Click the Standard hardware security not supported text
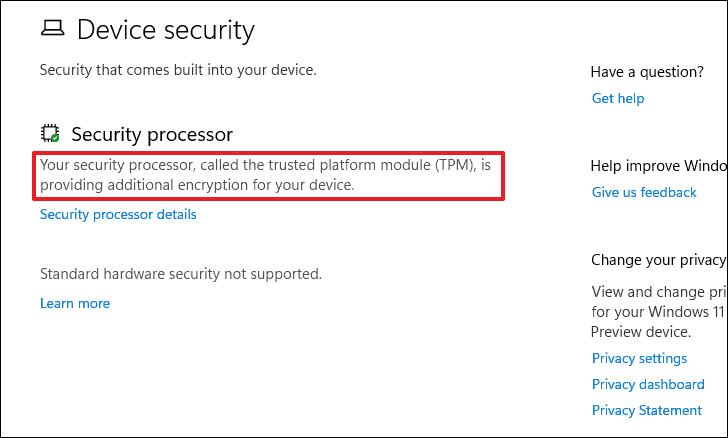The width and height of the screenshot is (728, 438). click(x=181, y=273)
